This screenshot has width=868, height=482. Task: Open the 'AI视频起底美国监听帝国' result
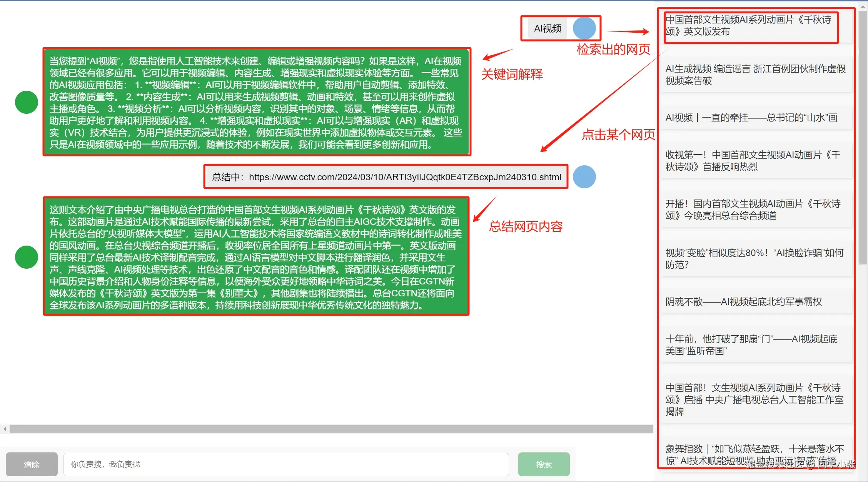tap(754, 345)
